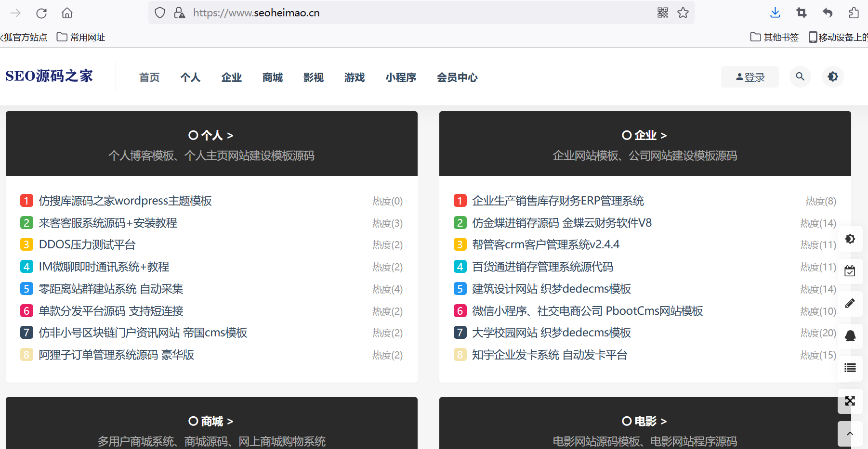Open 建筑设计网站 织梦dedecms模板

pyautogui.click(x=552, y=289)
